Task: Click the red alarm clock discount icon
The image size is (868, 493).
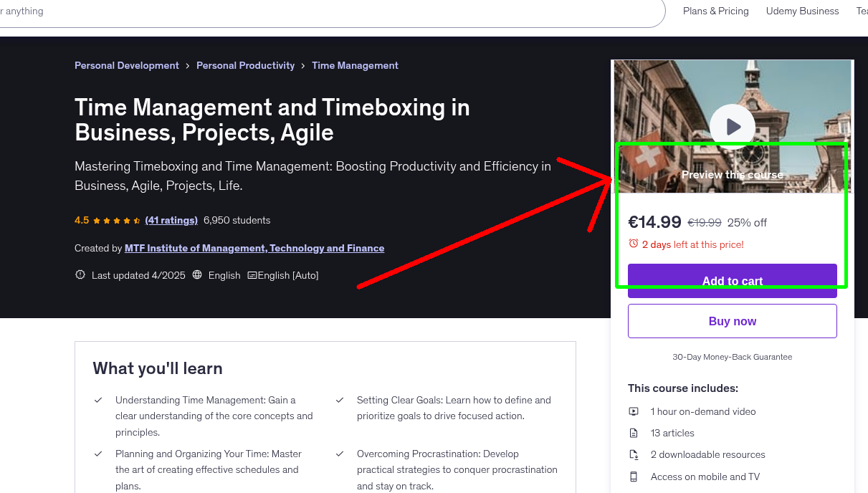Action: [634, 243]
